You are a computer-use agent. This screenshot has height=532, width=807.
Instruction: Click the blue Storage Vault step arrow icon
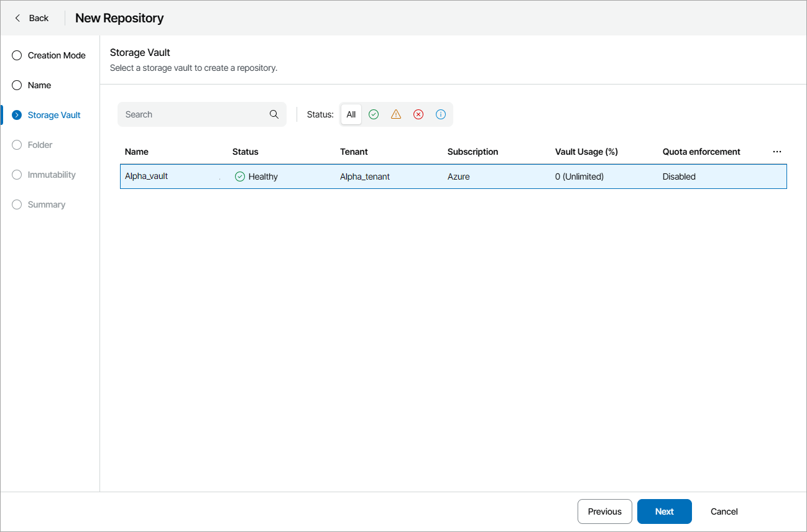click(x=16, y=114)
